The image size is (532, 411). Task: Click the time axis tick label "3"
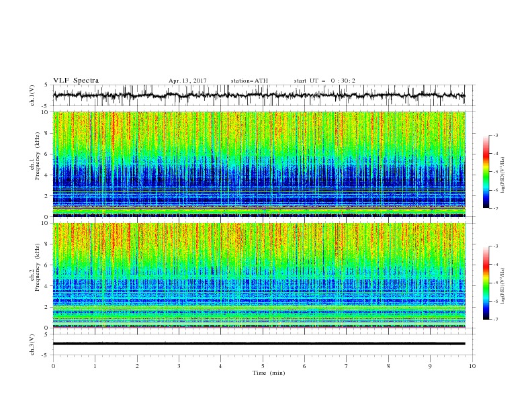pyautogui.click(x=179, y=366)
